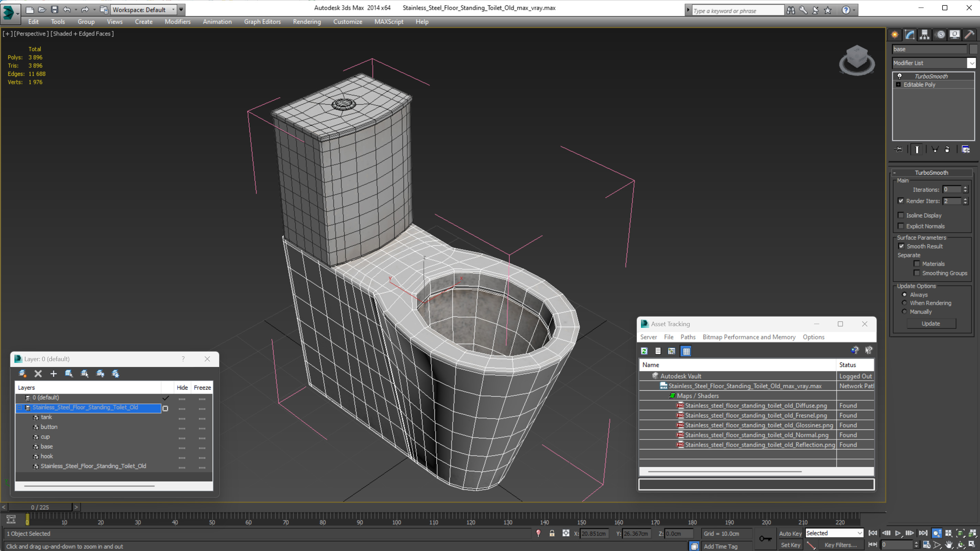Open the Modifiers menu
Screen dimensions: 980x551
177,22
